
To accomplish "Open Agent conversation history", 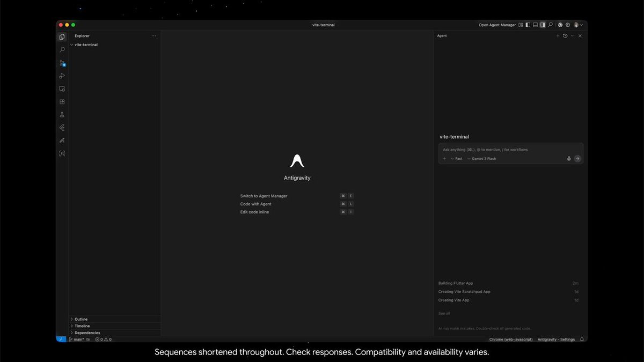I will click(565, 36).
